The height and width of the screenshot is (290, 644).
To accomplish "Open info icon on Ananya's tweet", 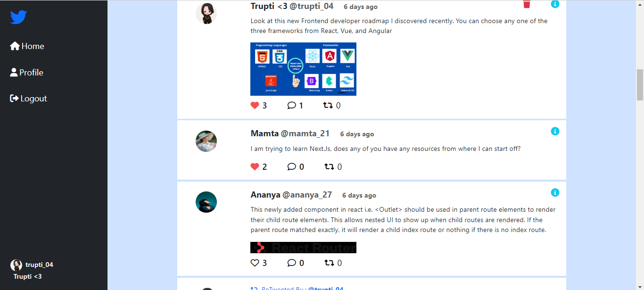I will click(555, 192).
